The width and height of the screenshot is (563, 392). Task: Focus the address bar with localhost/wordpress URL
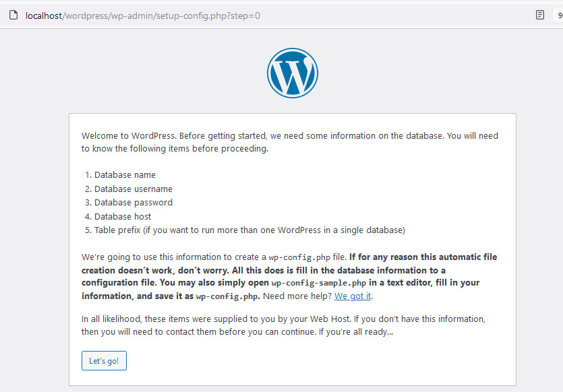142,15
